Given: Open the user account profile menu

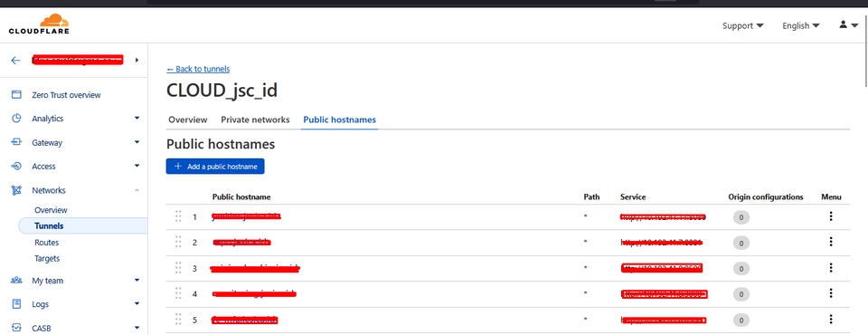Looking at the screenshot, I should tap(848, 25).
